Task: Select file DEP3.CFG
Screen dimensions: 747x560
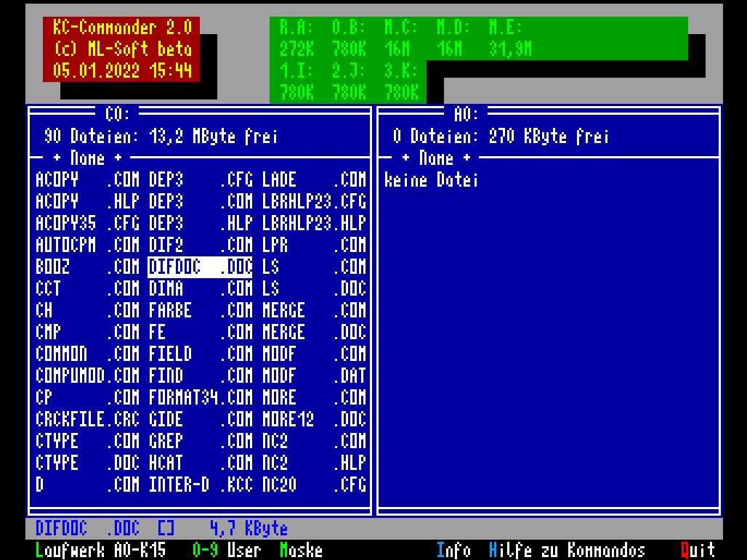Action: click(x=201, y=179)
